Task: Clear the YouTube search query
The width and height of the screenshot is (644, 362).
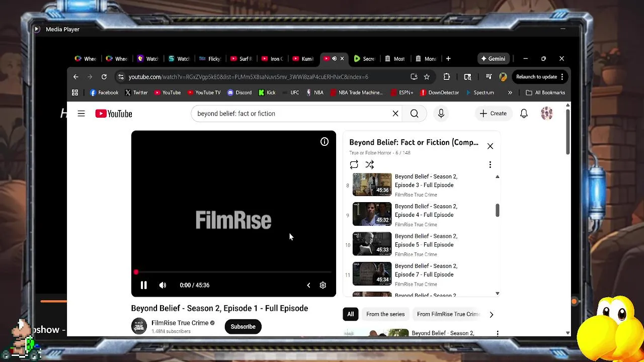Action: pyautogui.click(x=395, y=114)
